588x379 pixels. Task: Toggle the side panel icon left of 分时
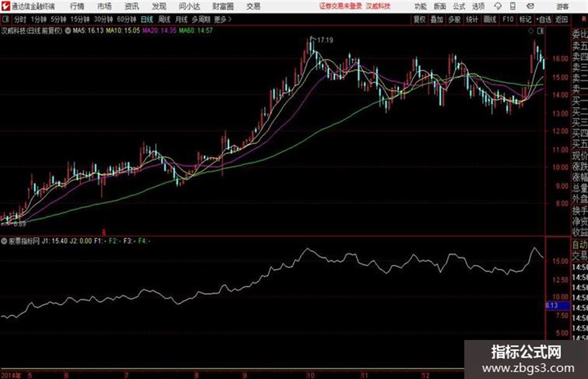(x=5, y=19)
